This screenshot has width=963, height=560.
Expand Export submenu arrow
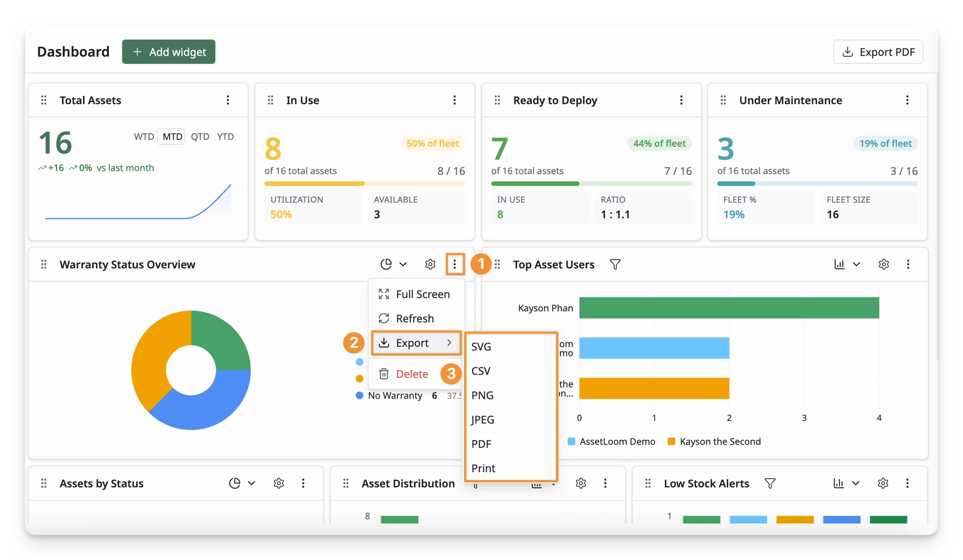[x=449, y=343]
